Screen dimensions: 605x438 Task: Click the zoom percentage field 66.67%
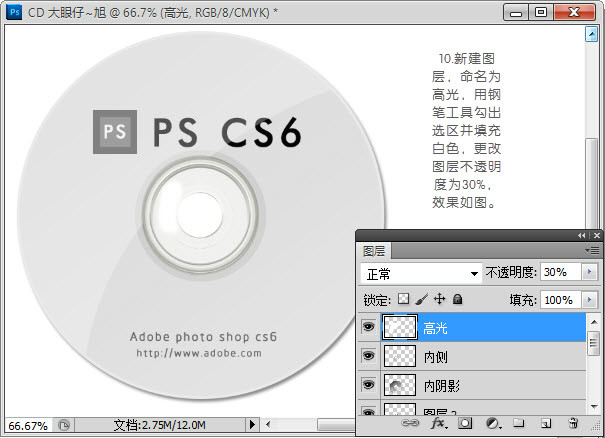click(x=28, y=425)
